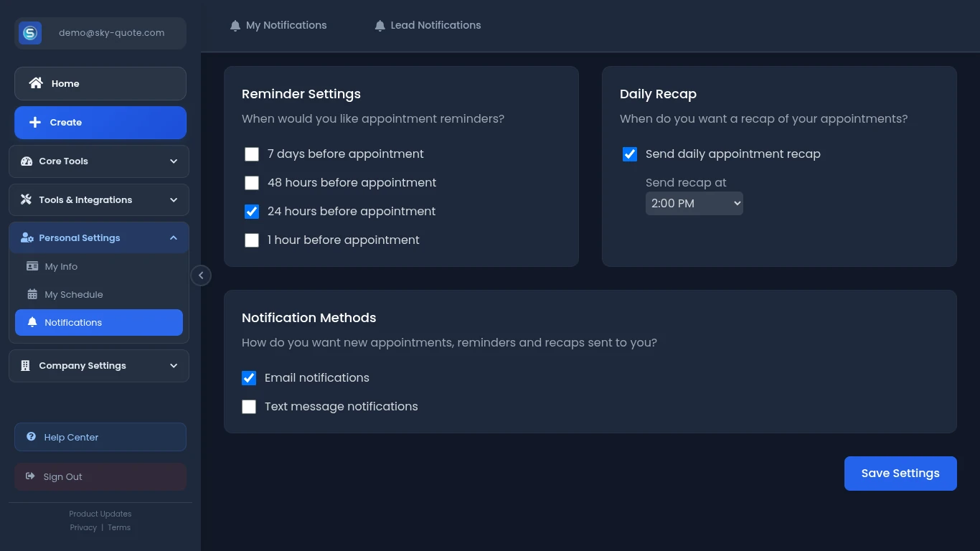Collapse sidebar with the arrow circle button

201,275
